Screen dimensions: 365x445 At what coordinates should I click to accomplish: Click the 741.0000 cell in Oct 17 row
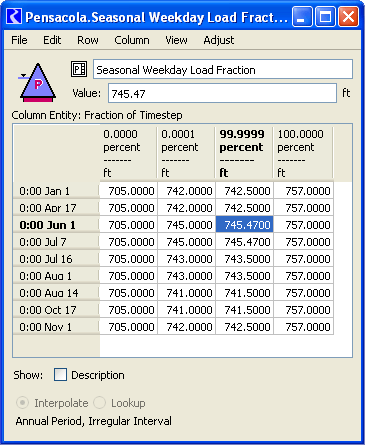pos(187,309)
